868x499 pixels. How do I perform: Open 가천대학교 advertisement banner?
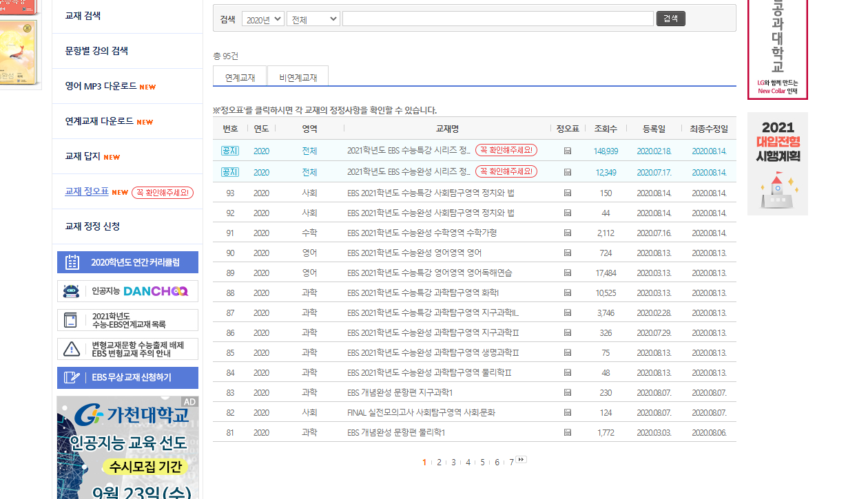(x=127, y=447)
